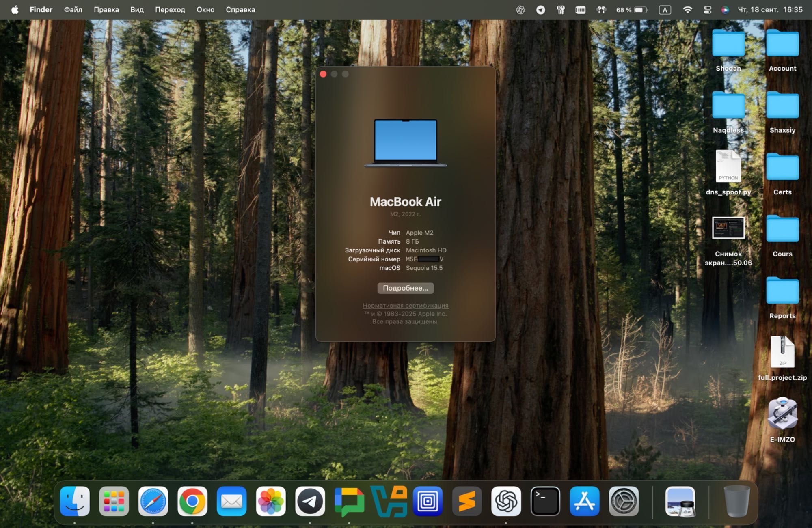
Task: Open the Файл menu
Action: [x=73, y=10]
